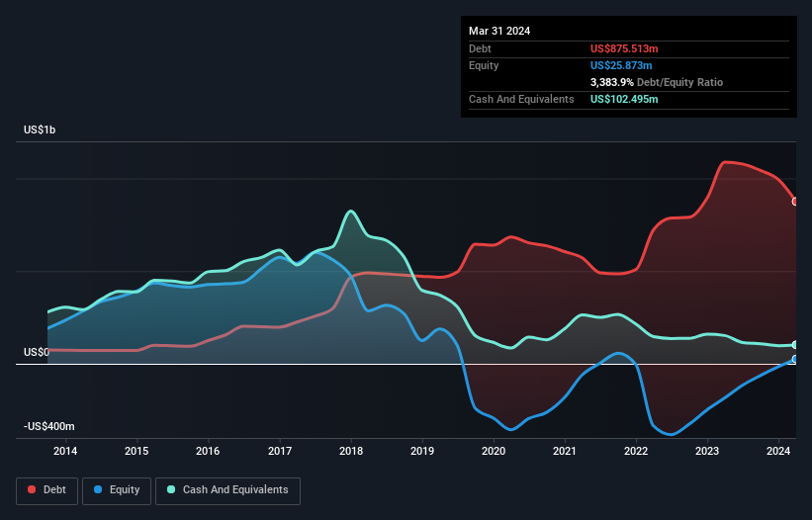Click the Equity label in tooltip

pos(484,65)
